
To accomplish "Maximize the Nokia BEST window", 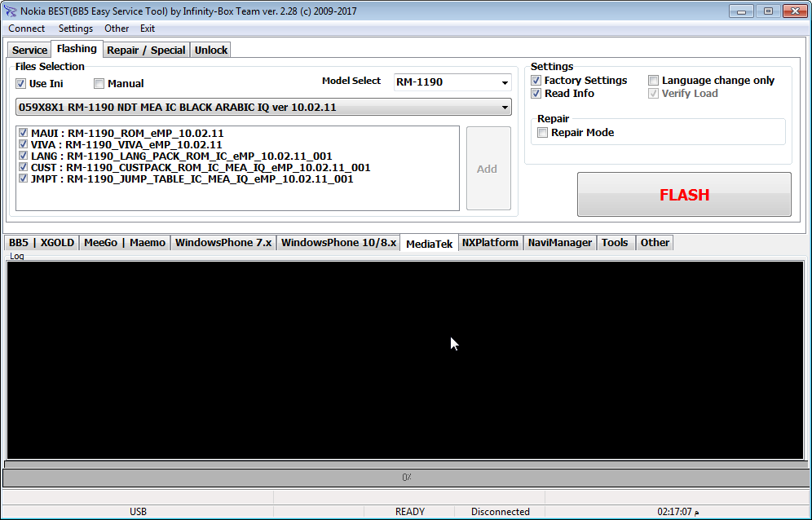I will [769, 11].
